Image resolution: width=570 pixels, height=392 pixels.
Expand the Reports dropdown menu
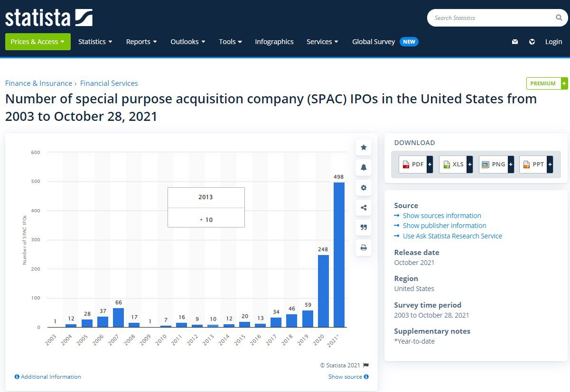tap(142, 42)
